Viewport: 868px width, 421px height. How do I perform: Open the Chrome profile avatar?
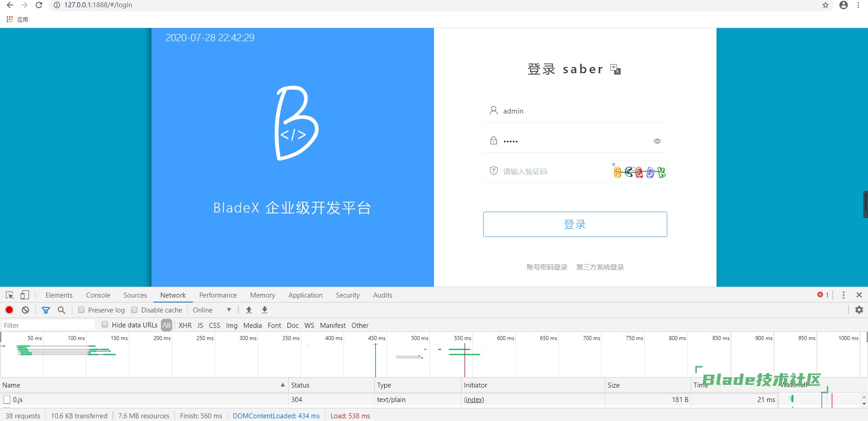[x=844, y=5]
